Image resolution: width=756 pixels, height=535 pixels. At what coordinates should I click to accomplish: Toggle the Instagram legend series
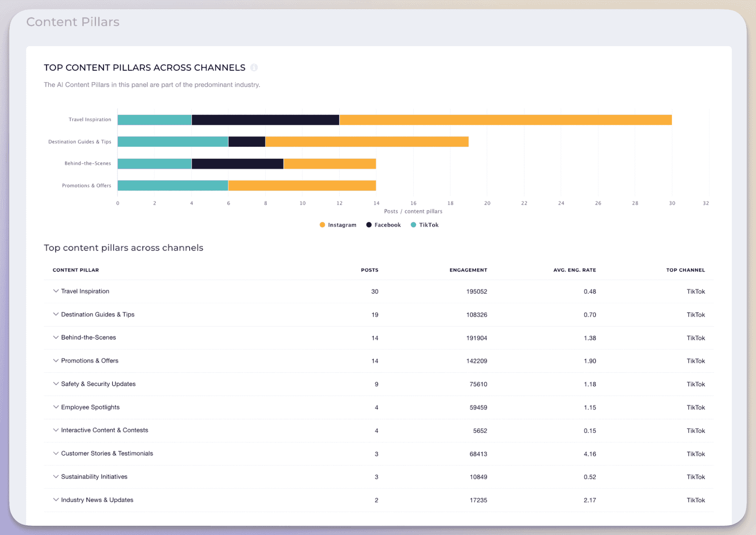pyautogui.click(x=338, y=225)
